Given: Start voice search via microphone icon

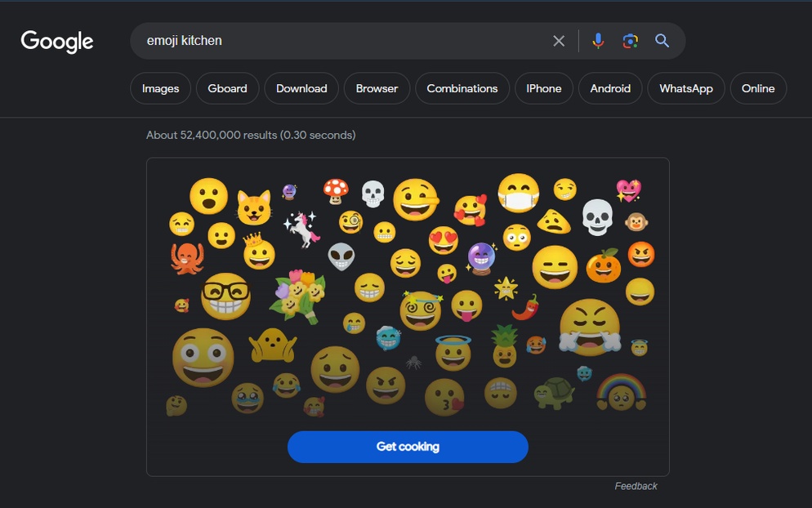Looking at the screenshot, I should (598, 40).
